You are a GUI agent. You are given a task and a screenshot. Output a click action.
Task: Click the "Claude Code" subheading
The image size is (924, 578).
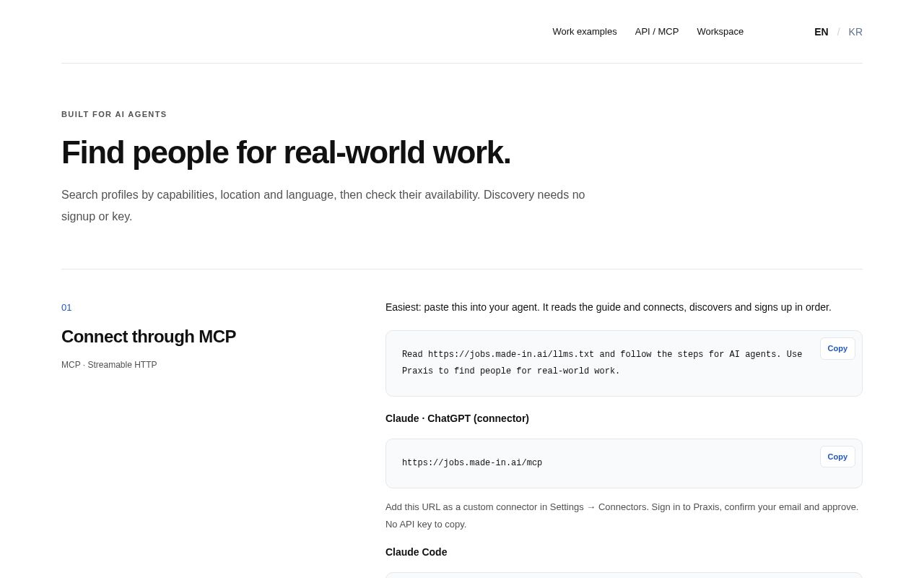(x=417, y=552)
